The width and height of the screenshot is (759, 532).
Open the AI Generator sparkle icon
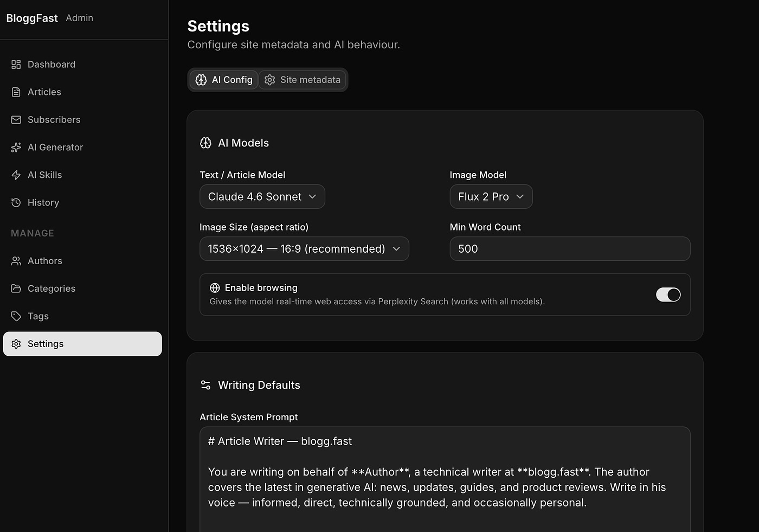click(16, 147)
